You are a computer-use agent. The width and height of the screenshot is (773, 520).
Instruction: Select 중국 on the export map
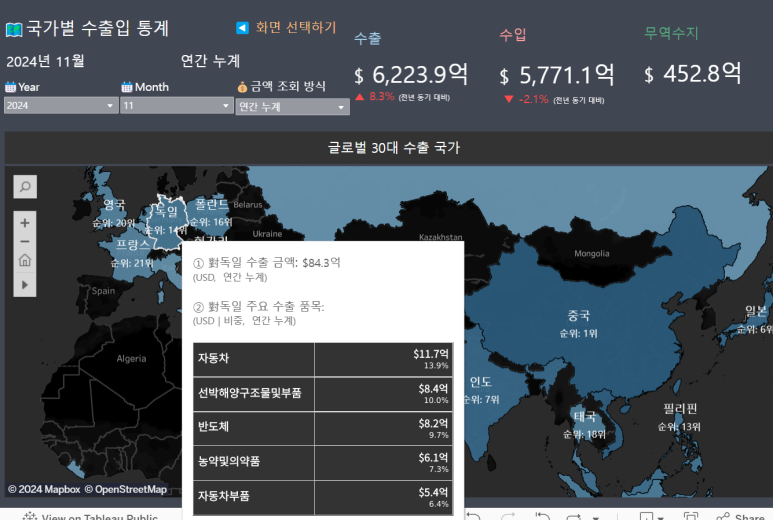[x=579, y=315]
